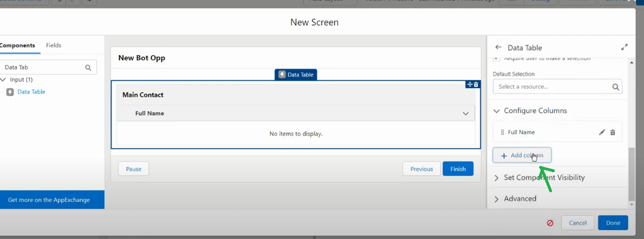
Task: Click the Add column button
Action: click(522, 155)
